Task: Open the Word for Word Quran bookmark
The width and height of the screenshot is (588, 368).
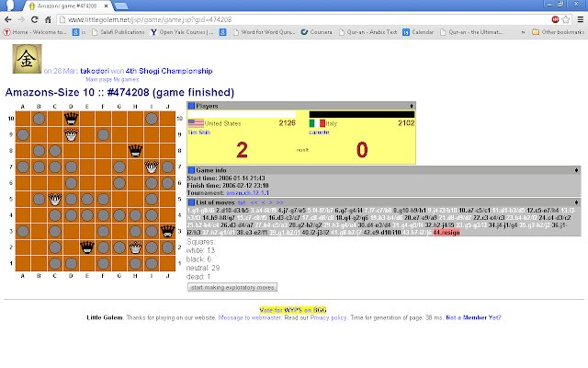Action: (x=264, y=32)
